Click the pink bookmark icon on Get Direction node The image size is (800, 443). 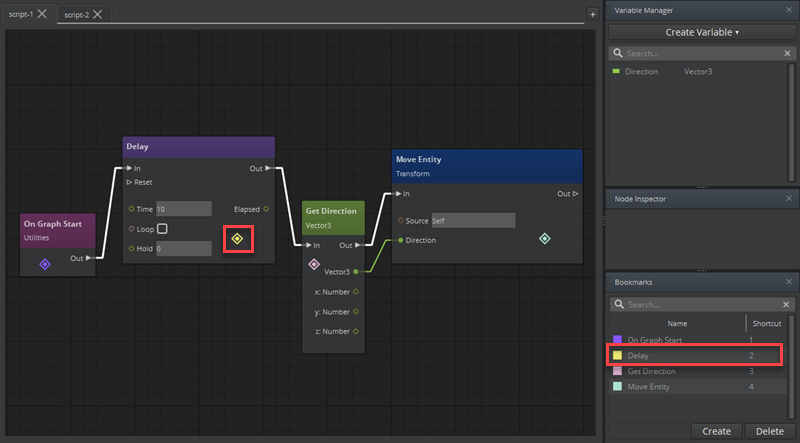tap(314, 264)
